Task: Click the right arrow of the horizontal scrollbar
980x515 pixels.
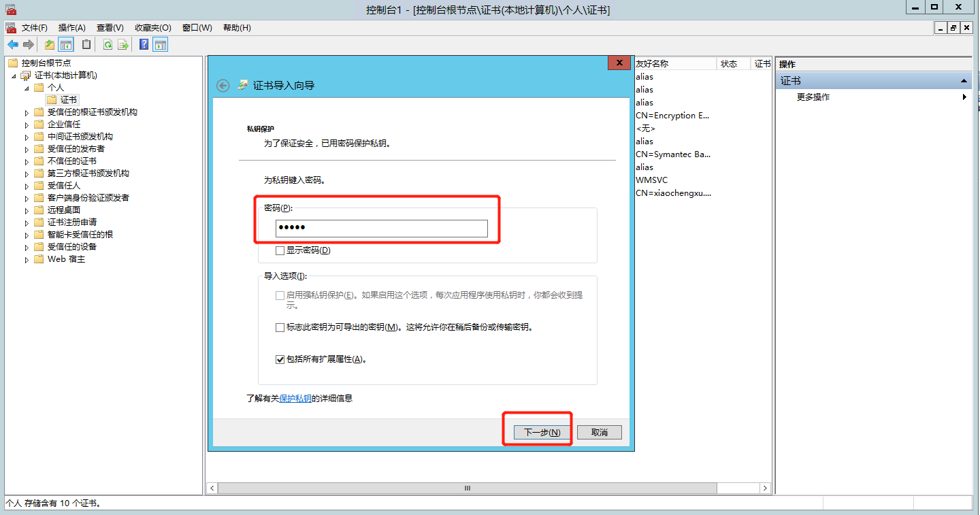Action: click(765, 488)
